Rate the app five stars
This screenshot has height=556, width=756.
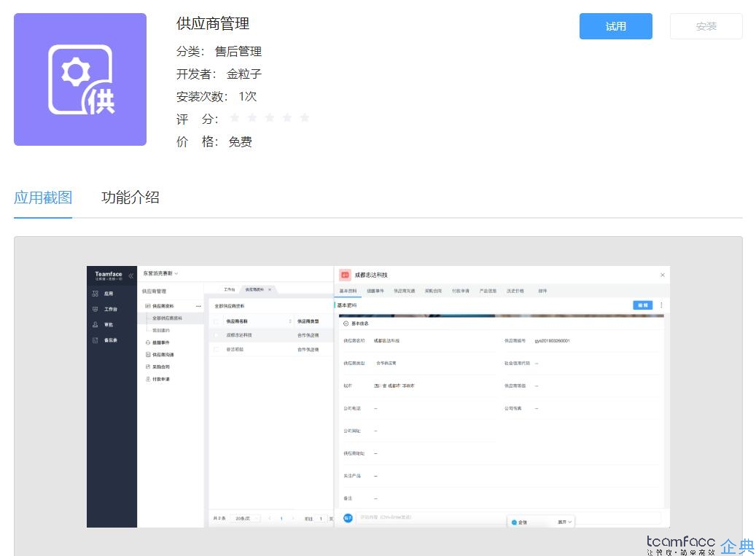(x=305, y=117)
